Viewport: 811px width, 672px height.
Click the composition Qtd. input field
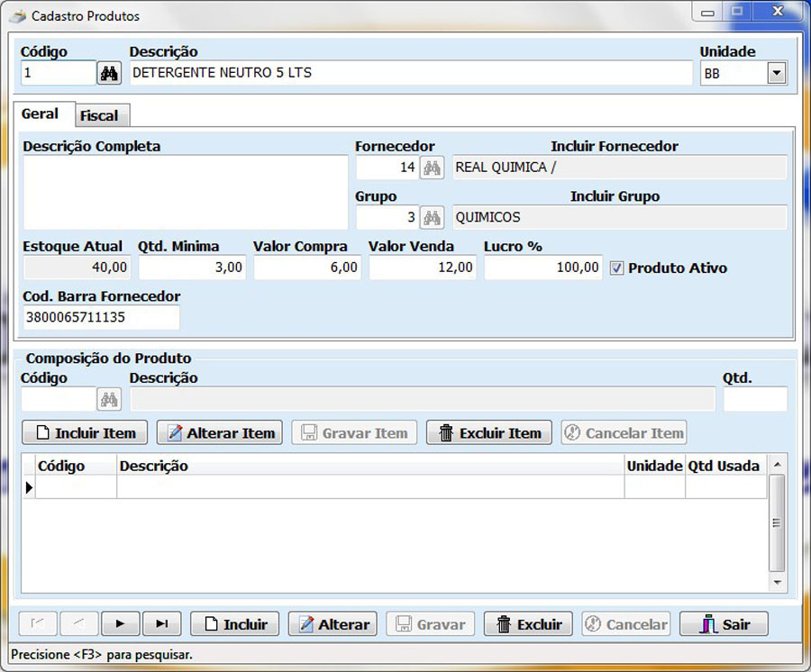click(x=756, y=399)
